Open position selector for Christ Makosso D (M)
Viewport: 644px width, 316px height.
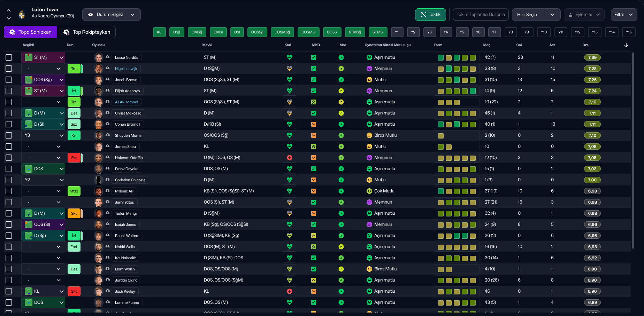tap(43, 113)
